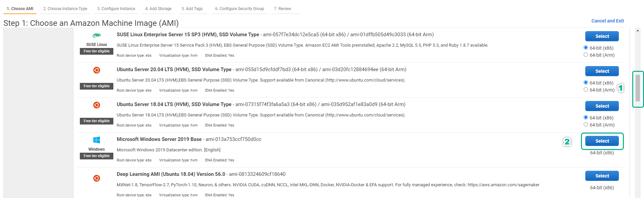
Task: Switch to the Add Storage tab
Action: click(158, 9)
